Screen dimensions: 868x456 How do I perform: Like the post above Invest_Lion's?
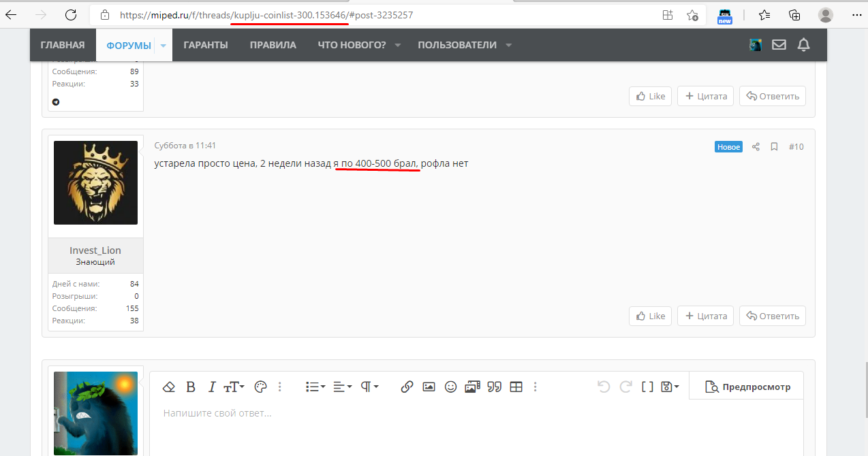(650, 96)
